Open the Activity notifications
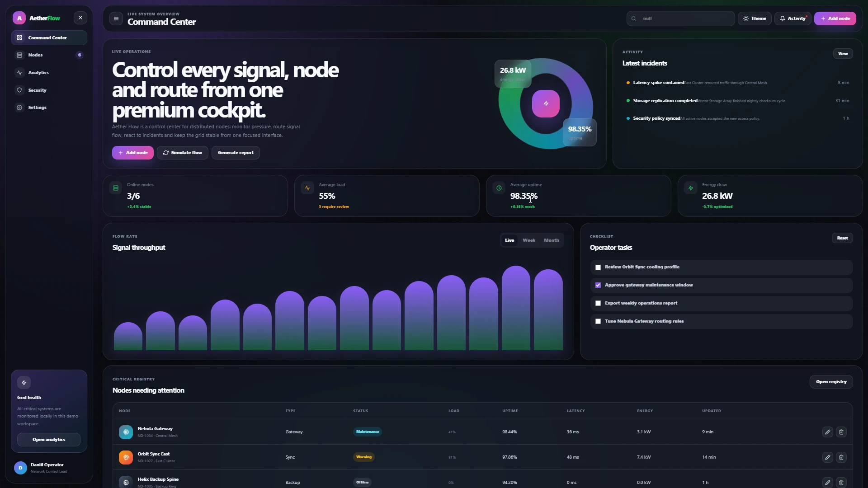The height and width of the screenshot is (488, 868). (793, 19)
